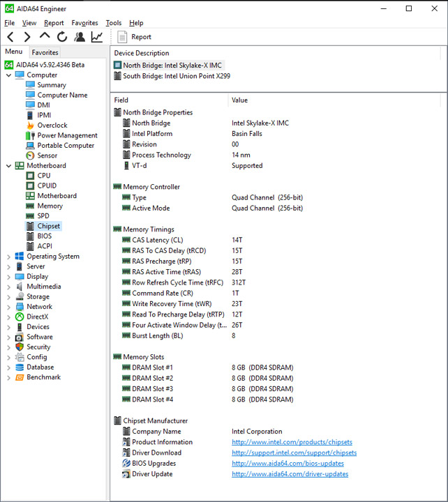Viewport: 448px width, 502px height.
Task: Click the up-level arrow icon
Action: [x=45, y=36]
